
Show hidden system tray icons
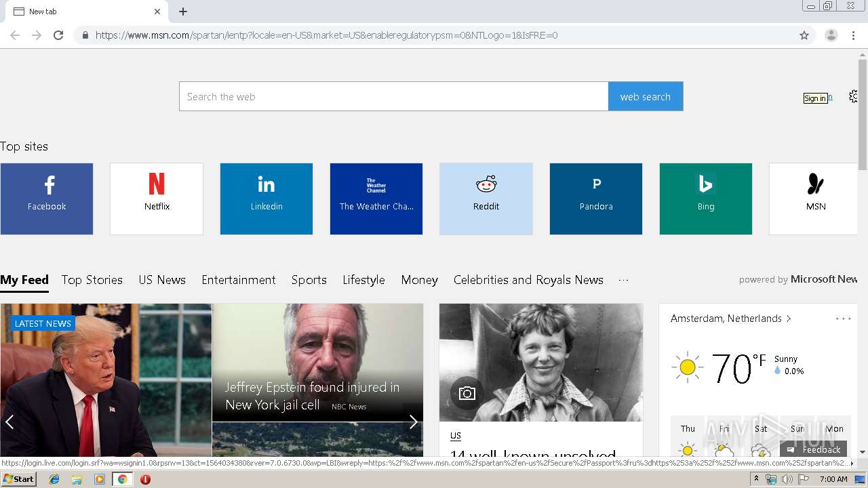pyautogui.click(x=756, y=479)
